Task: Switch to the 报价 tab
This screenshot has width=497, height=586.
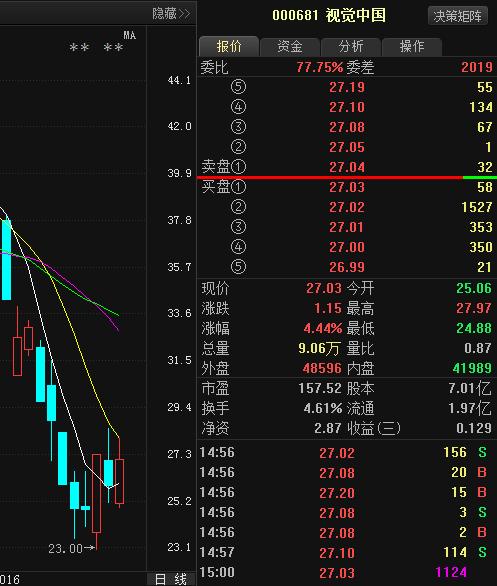Action: (x=229, y=46)
